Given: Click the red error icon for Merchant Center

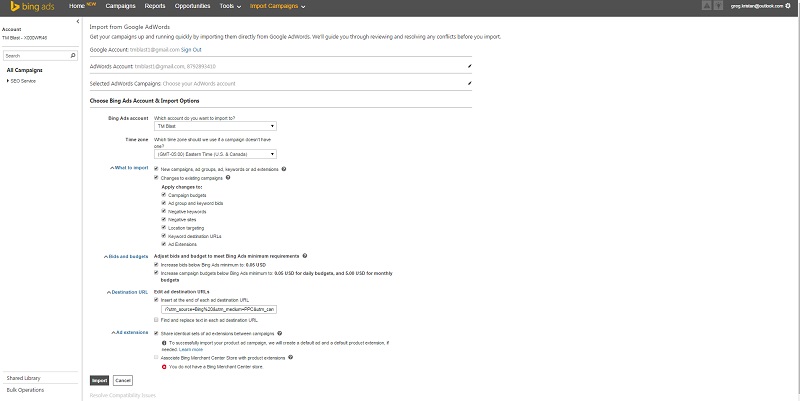Looking at the screenshot, I should click(x=164, y=366).
